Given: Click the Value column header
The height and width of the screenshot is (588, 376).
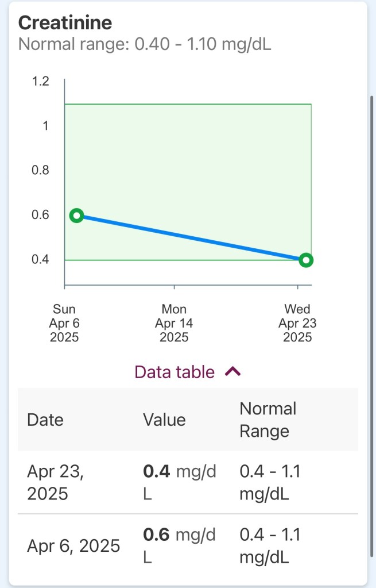Looking at the screenshot, I should [x=164, y=419].
